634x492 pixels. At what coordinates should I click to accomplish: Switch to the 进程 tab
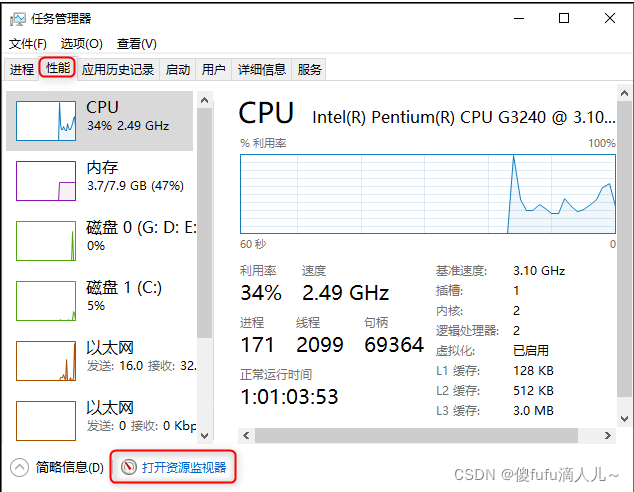(22, 69)
